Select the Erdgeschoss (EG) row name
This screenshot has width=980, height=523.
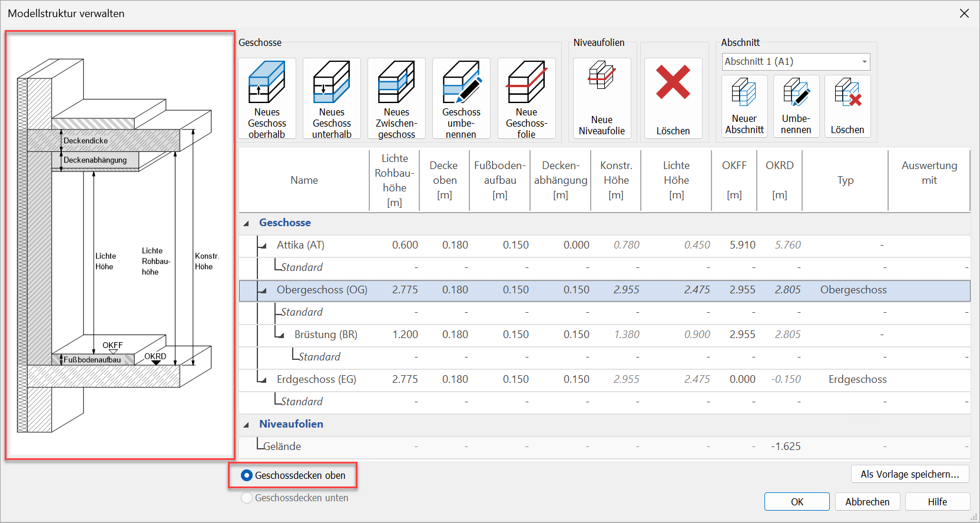(316, 379)
